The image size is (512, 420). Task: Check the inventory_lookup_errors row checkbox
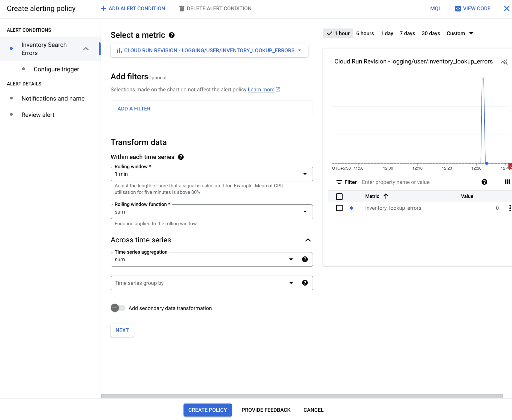point(339,208)
